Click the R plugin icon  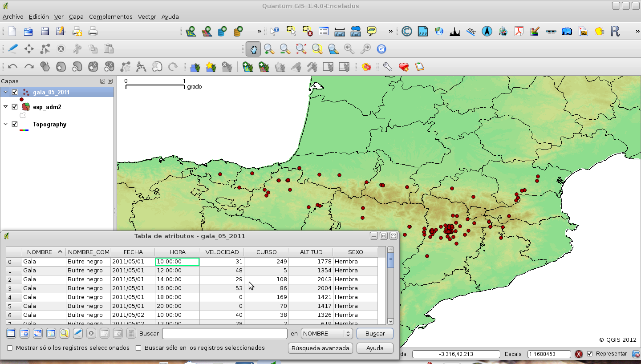[615, 31]
